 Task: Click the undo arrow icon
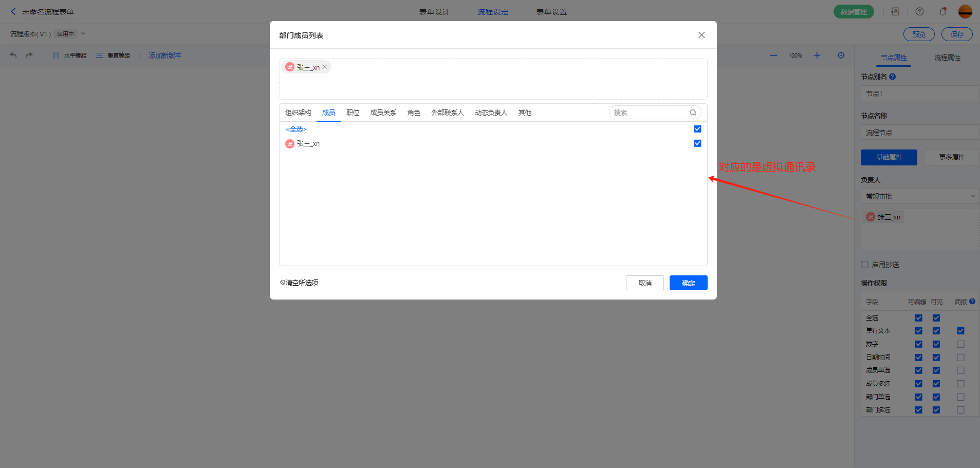[x=13, y=55]
